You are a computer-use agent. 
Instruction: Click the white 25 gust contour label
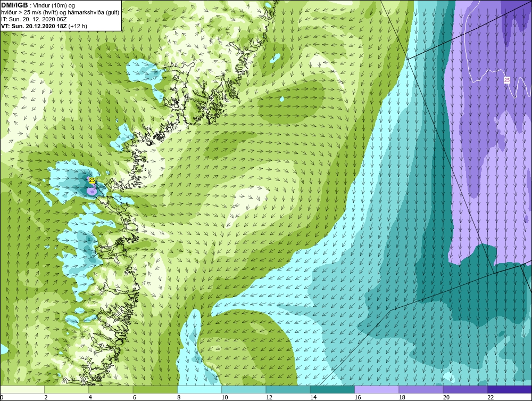point(507,80)
